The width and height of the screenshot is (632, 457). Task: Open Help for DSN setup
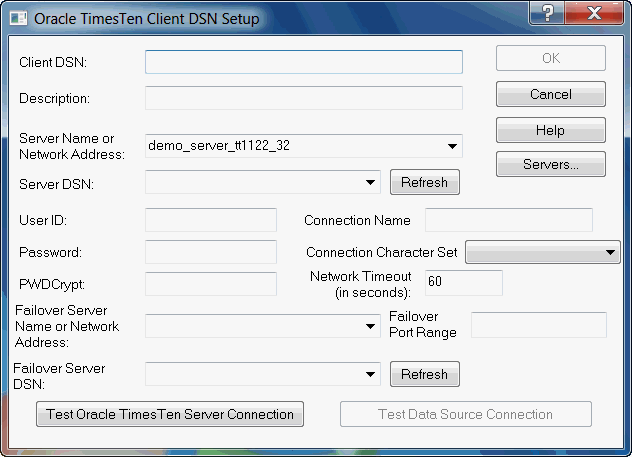coord(551,130)
